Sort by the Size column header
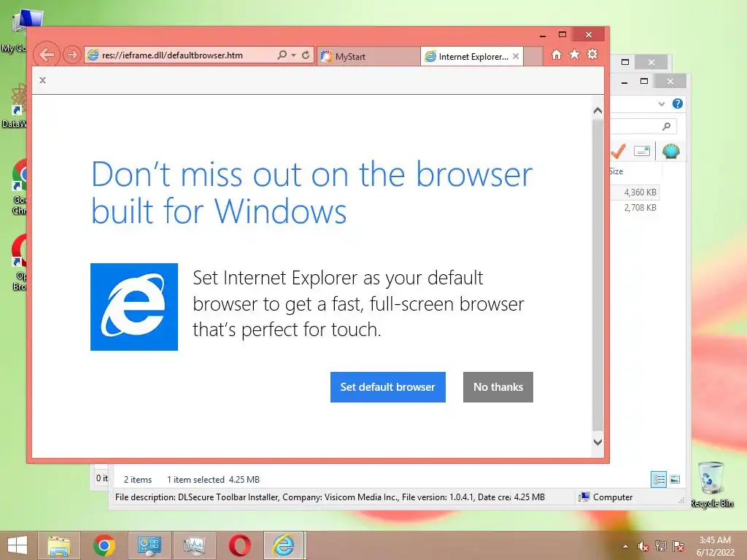This screenshot has width=747, height=560. (x=616, y=171)
